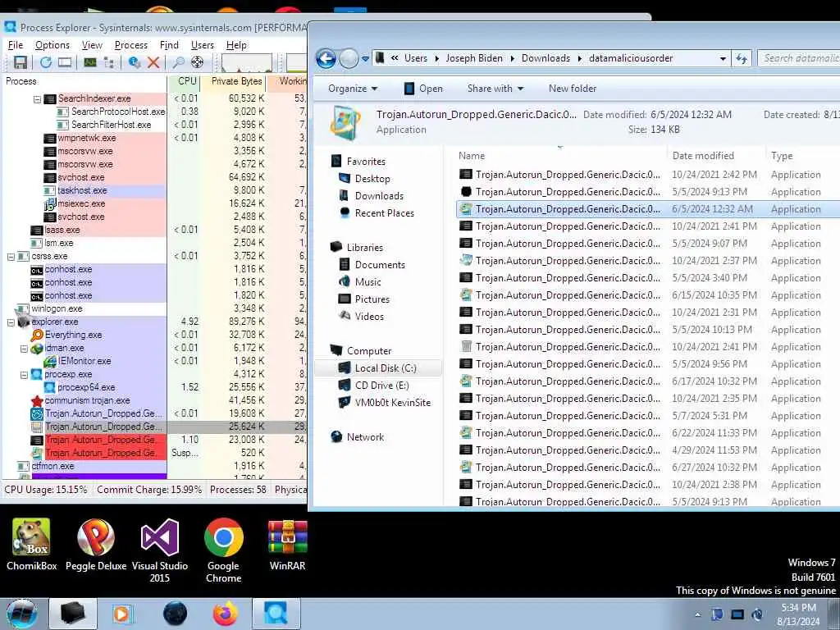Open recent pages dropdown next to navigation arrows
The image size is (840, 630).
(365, 58)
